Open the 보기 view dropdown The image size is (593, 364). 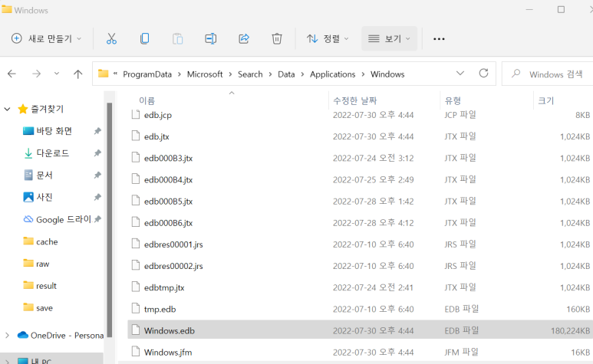(389, 38)
